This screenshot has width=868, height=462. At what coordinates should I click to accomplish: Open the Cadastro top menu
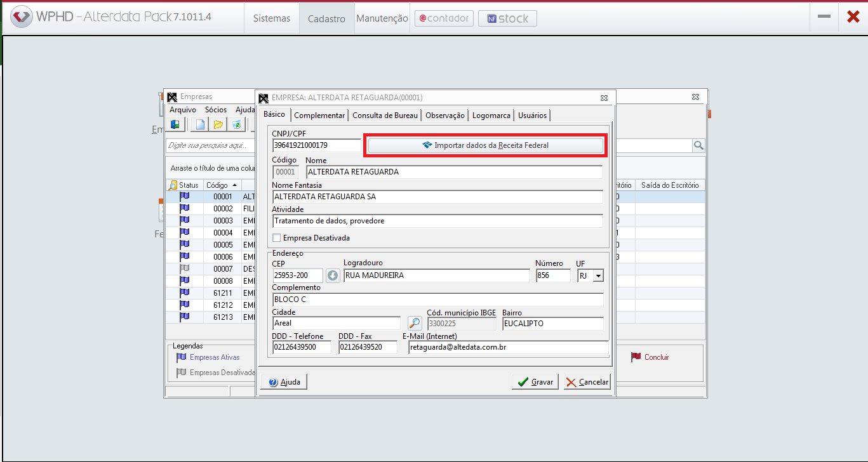point(326,18)
